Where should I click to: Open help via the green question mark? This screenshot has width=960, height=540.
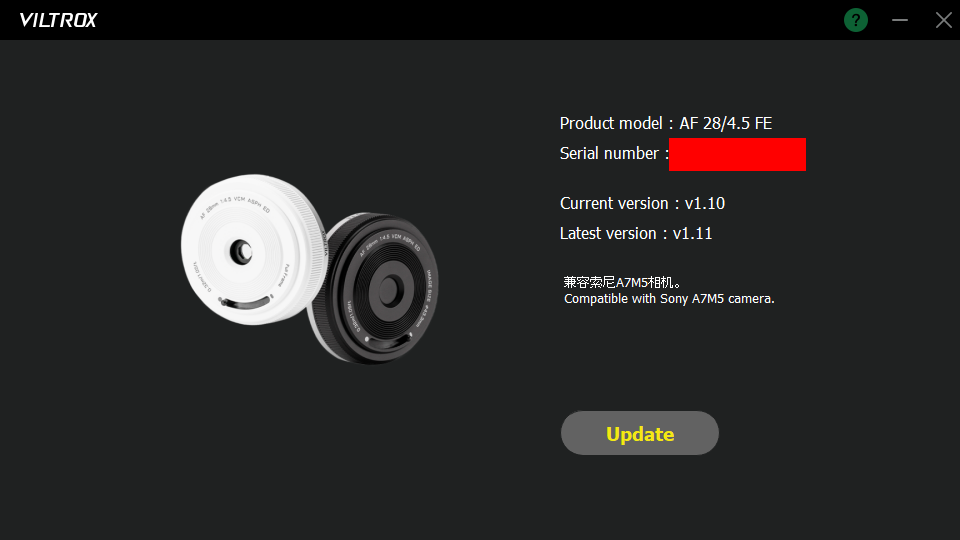coord(855,20)
